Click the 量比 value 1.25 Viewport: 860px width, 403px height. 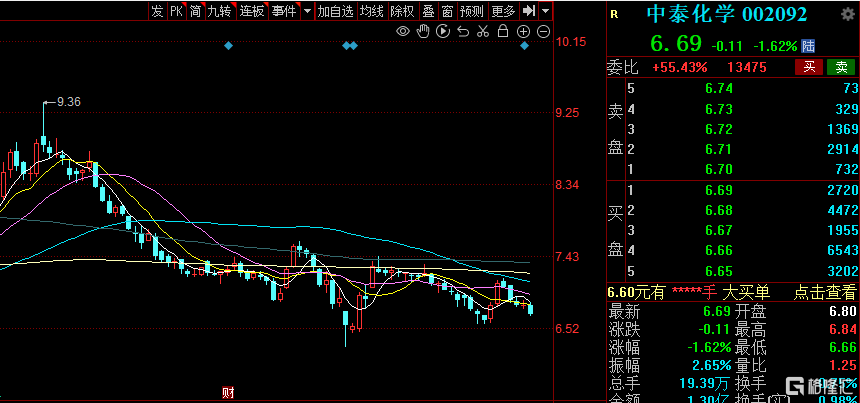point(843,365)
